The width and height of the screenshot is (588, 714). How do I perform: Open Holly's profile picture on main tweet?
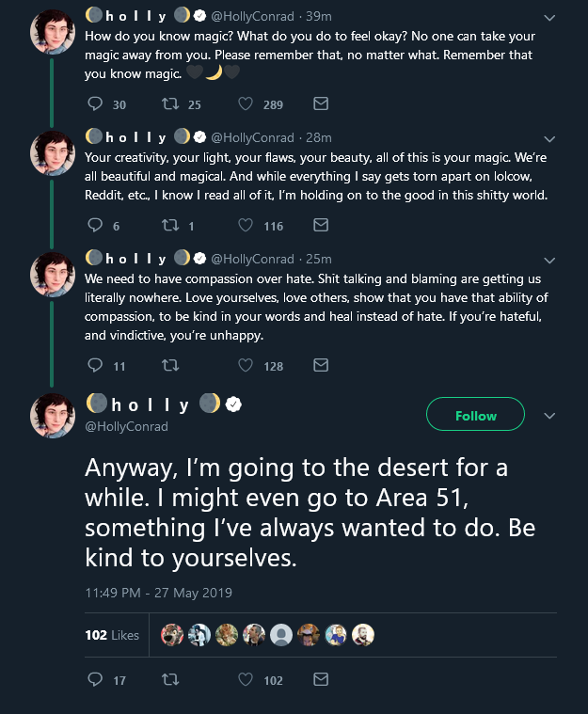[53, 416]
